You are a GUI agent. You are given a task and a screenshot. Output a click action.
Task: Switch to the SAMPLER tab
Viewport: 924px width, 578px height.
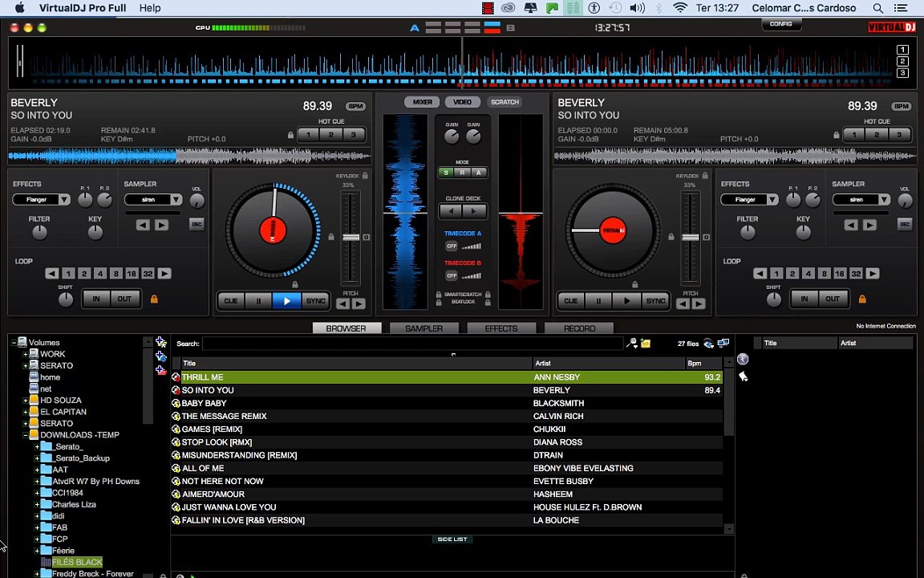(423, 328)
